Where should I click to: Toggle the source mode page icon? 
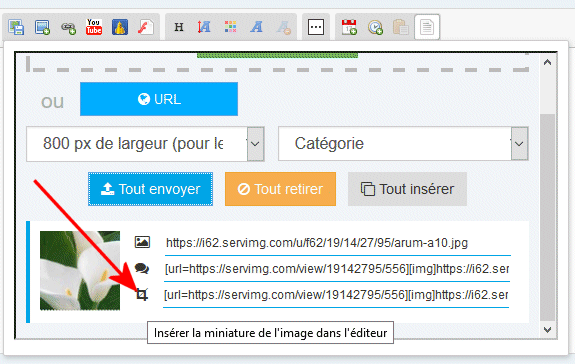point(427,27)
